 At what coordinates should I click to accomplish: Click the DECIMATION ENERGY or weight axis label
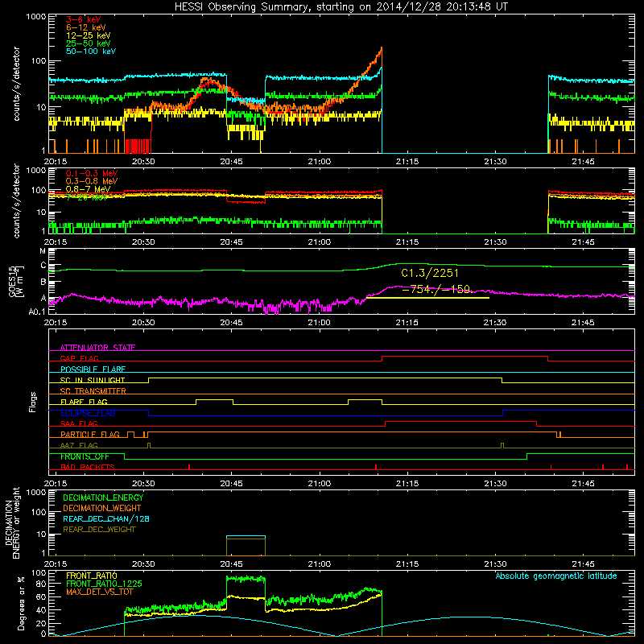coord(12,522)
